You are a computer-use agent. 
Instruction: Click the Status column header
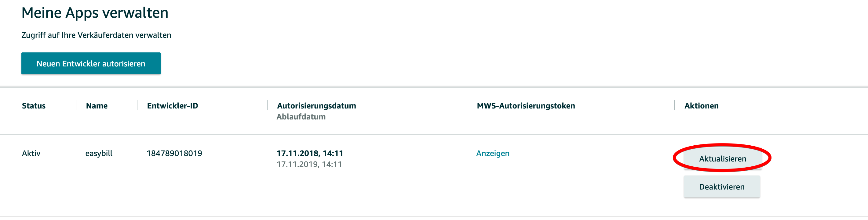click(34, 106)
